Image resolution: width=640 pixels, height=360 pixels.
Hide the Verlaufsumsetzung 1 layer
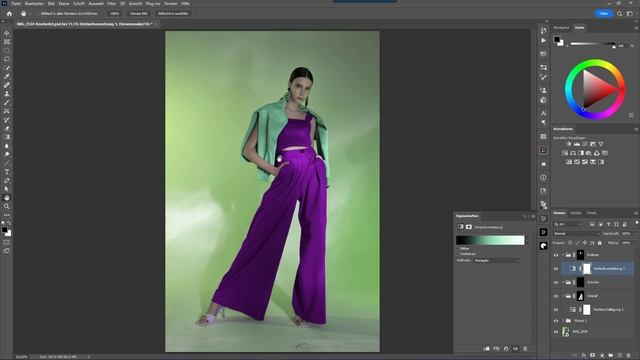(x=556, y=269)
